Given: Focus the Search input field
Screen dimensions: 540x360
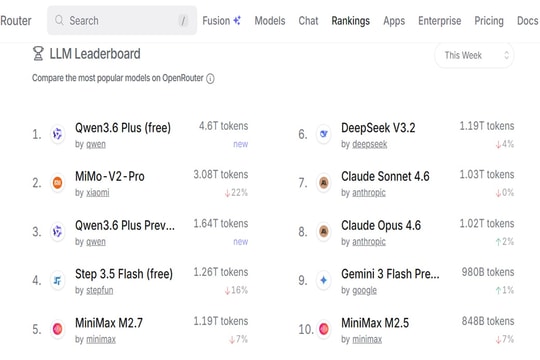Looking at the screenshot, I should [122, 20].
